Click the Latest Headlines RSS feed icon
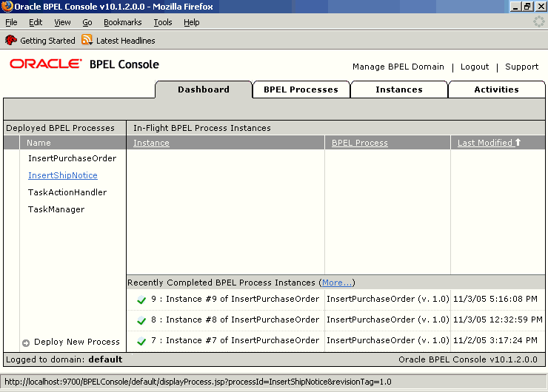 tap(87, 40)
